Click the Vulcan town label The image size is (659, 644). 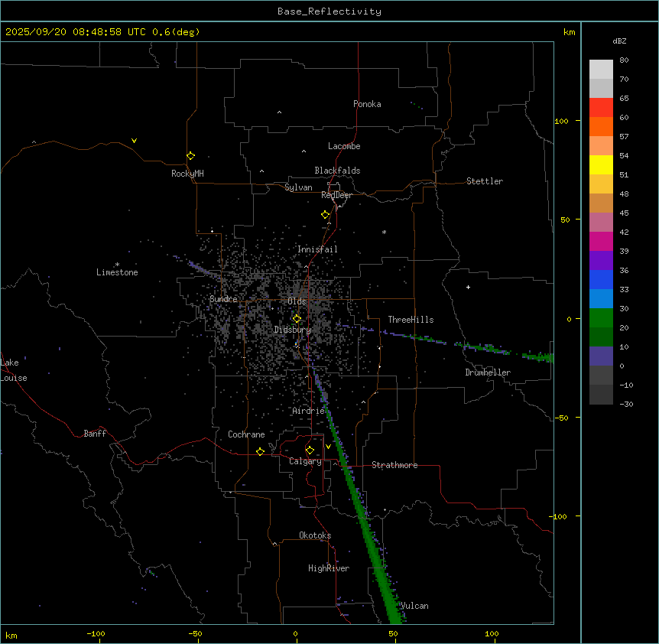coord(414,606)
